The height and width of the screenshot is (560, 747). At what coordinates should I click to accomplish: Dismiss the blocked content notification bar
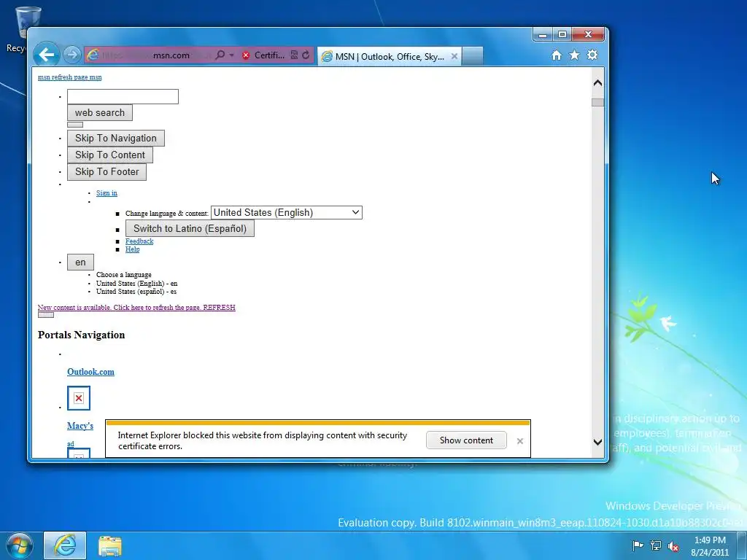pos(520,441)
